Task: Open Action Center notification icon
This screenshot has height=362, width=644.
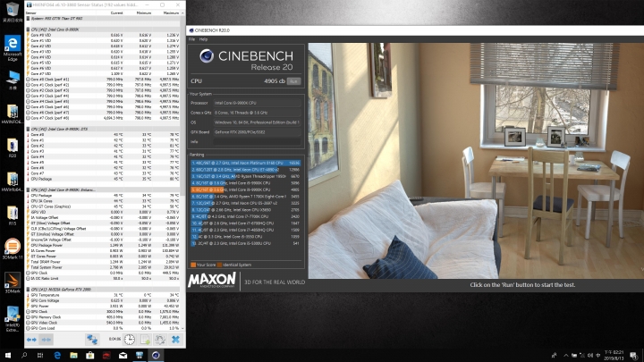Action: (634, 356)
